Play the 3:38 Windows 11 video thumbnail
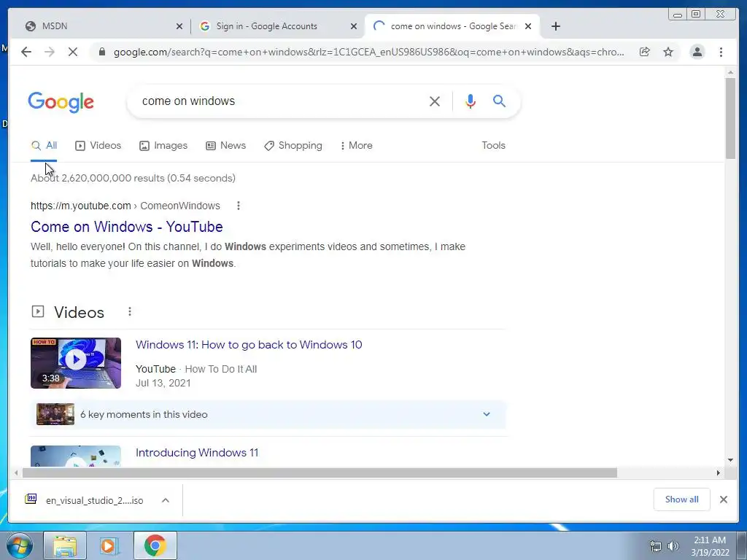The height and width of the screenshot is (560, 747). [76, 363]
